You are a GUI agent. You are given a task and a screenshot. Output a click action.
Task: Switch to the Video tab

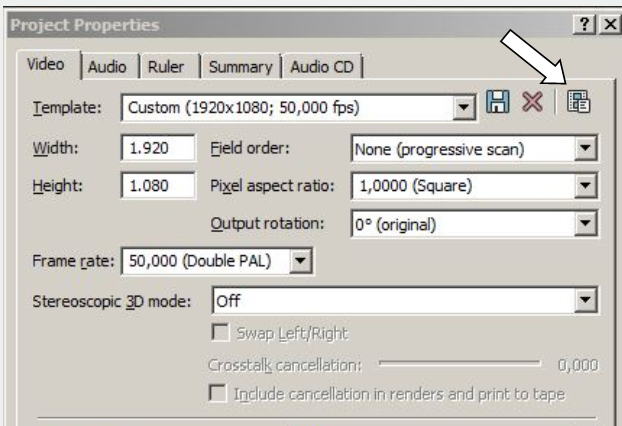pos(46,65)
